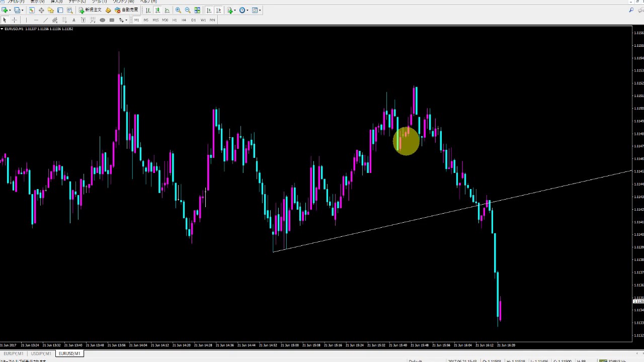Image resolution: width=644 pixels, height=362 pixels.
Task: Open the search magnifier at top right
Action: pos(631,10)
